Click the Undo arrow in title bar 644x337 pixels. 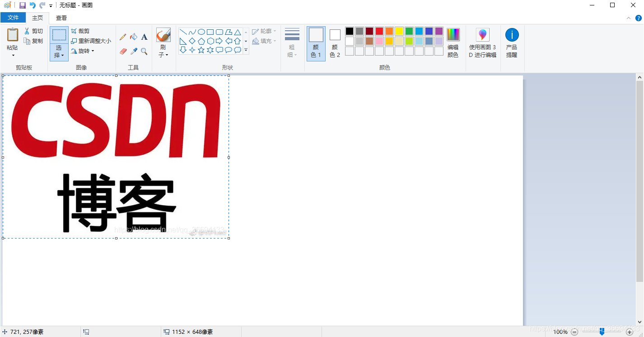click(33, 5)
